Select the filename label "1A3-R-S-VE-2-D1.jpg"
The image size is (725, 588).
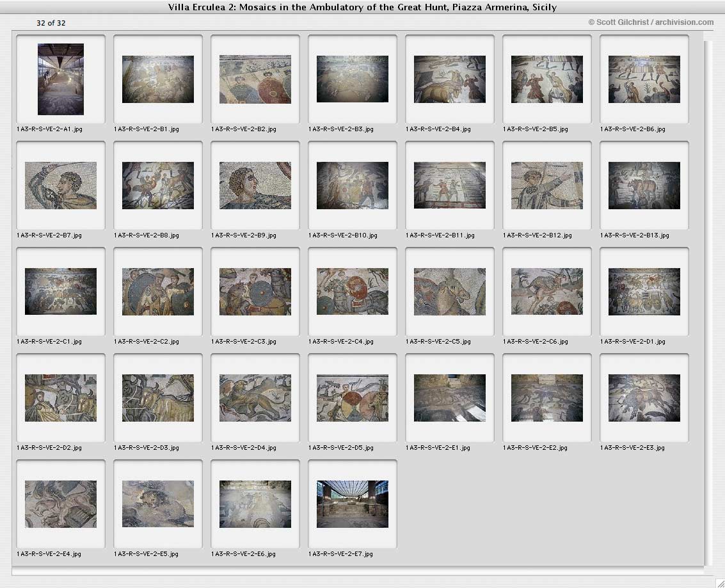point(633,342)
